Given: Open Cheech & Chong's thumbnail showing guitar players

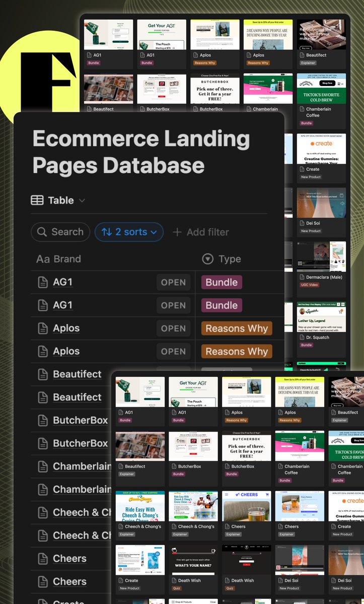Looking at the screenshot, I should (193, 506).
